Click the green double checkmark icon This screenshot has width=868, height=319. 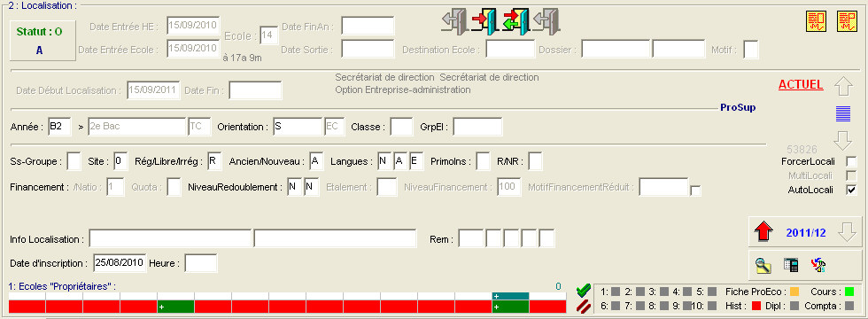pyautogui.click(x=584, y=290)
